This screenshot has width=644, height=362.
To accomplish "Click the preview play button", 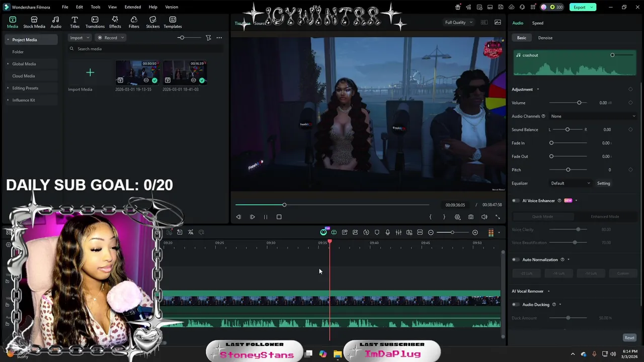I will (x=252, y=217).
